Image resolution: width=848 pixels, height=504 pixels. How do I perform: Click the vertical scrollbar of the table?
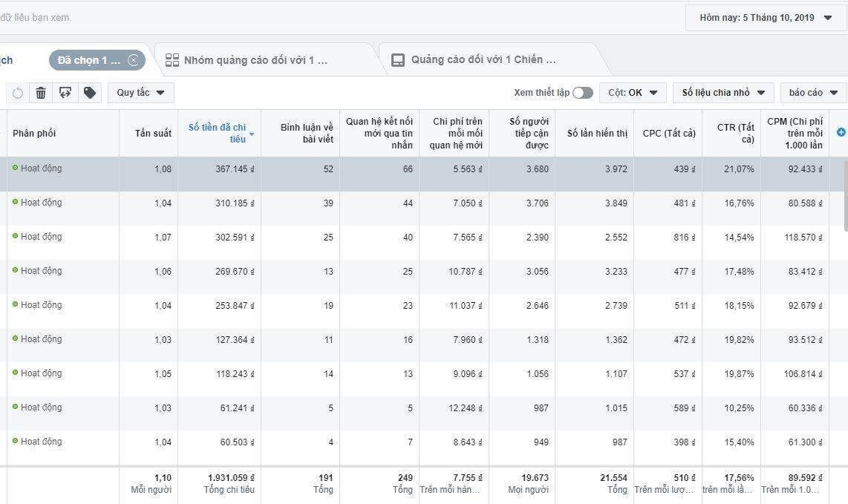[x=845, y=196]
